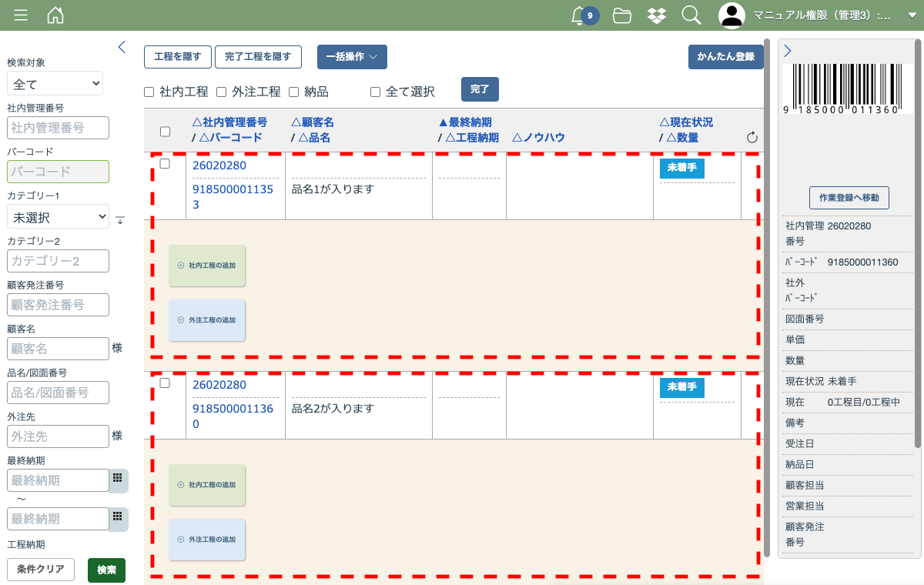Click the かんたん登録 button
This screenshot has height=585, width=924.
click(725, 57)
